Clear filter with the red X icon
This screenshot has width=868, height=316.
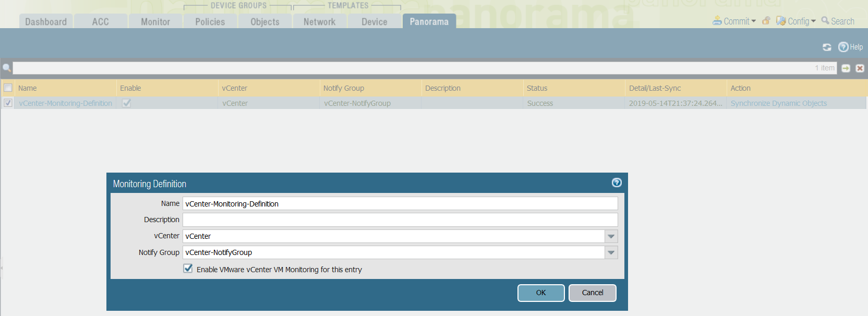coord(860,68)
